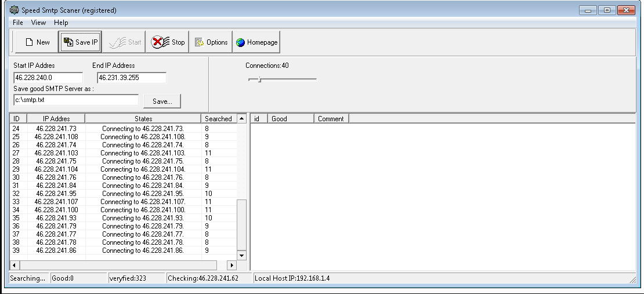644x294 pixels.
Task: Open Options from the toolbar
Action: click(x=211, y=42)
